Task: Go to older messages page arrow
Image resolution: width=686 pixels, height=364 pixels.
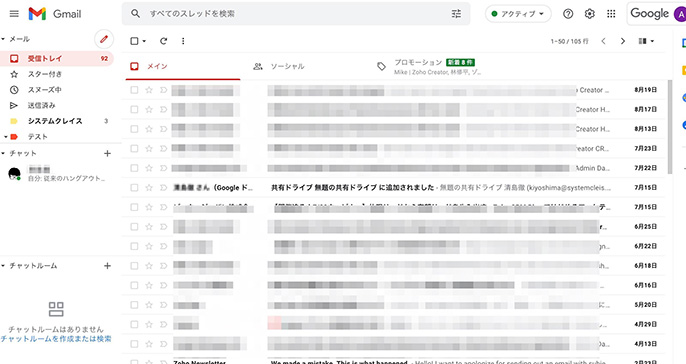Action: click(623, 41)
